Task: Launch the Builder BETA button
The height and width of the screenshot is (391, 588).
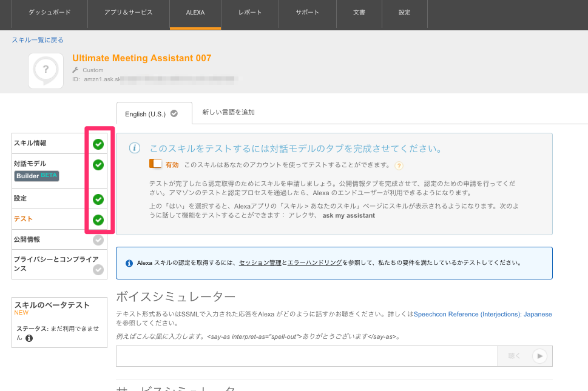Action: [x=37, y=176]
